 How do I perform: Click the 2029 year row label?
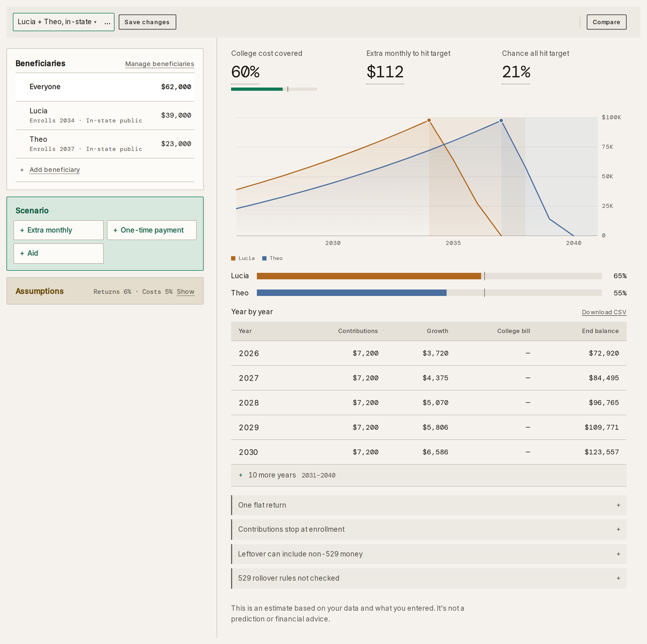tap(249, 428)
